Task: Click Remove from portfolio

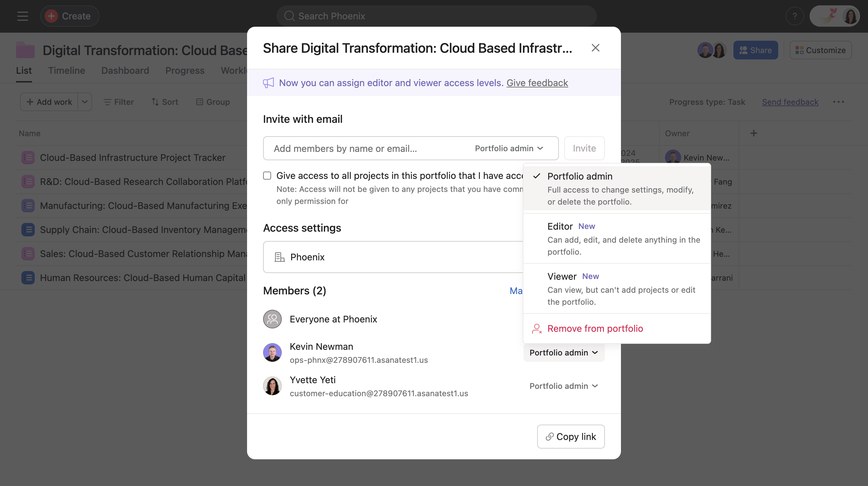Action: [595, 328]
